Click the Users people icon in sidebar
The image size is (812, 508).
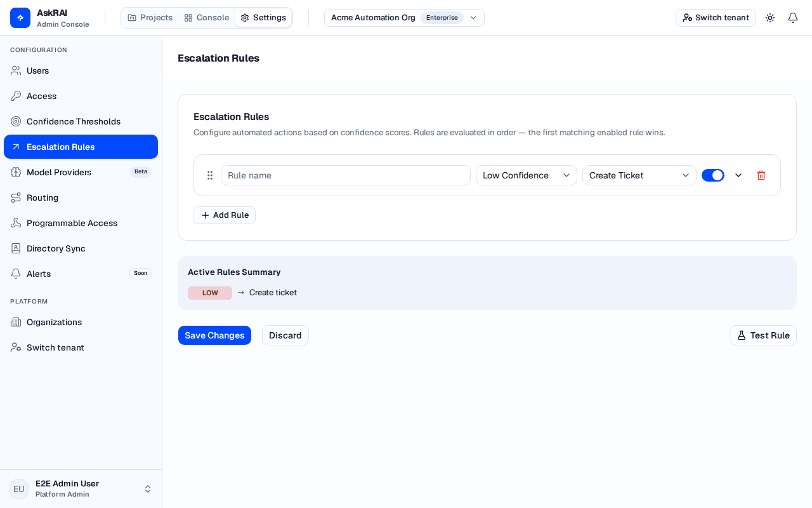[x=16, y=70]
